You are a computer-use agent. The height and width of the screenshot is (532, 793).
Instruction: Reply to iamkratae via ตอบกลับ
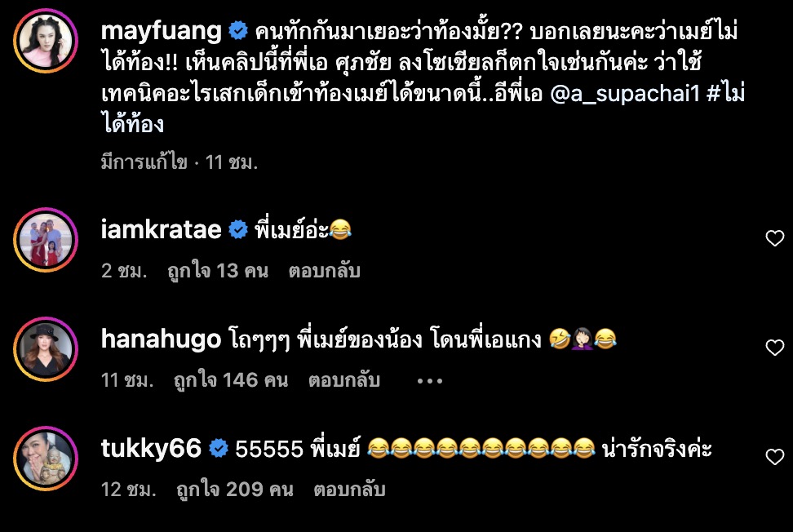point(324,272)
